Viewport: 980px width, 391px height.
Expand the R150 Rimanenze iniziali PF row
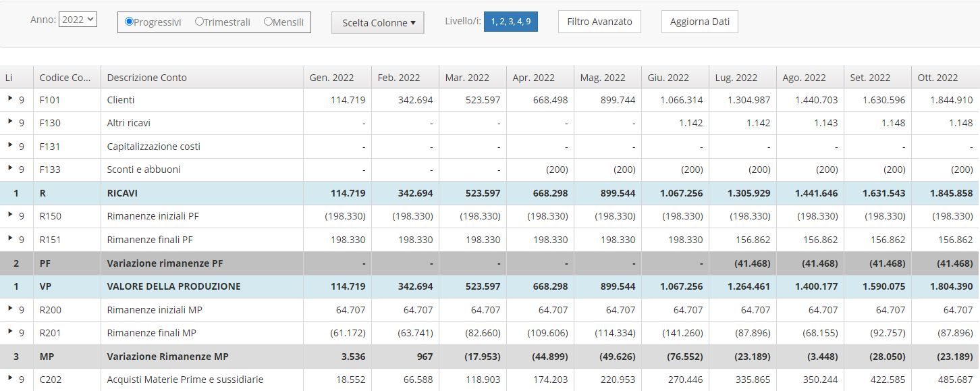point(10,215)
